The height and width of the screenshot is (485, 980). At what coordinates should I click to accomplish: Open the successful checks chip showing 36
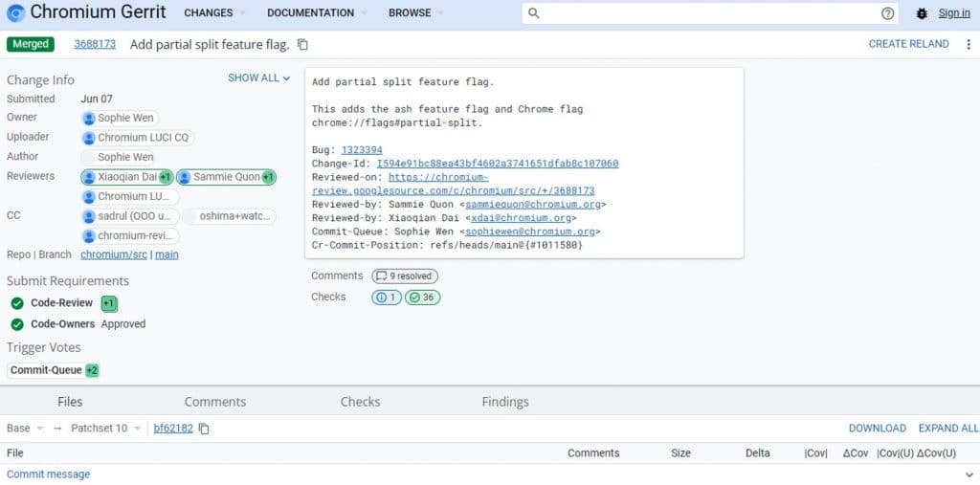422,298
